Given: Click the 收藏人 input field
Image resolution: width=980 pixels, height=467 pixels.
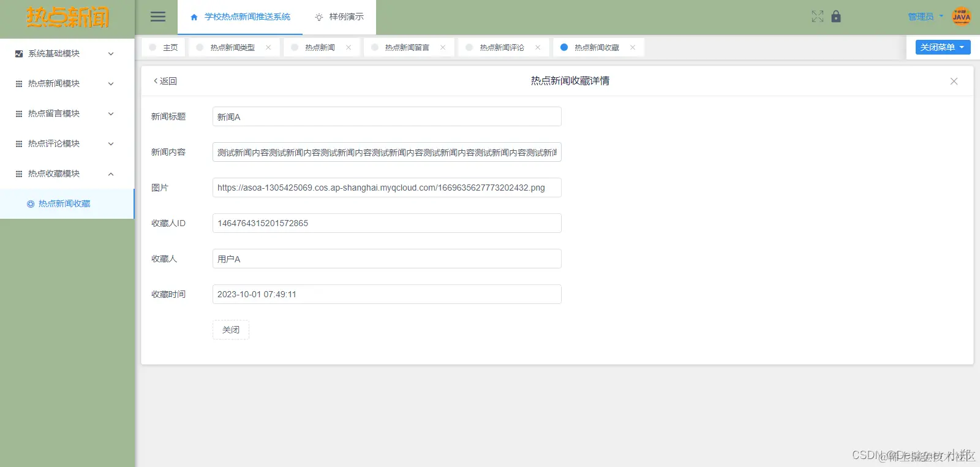Looking at the screenshot, I should (x=387, y=259).
